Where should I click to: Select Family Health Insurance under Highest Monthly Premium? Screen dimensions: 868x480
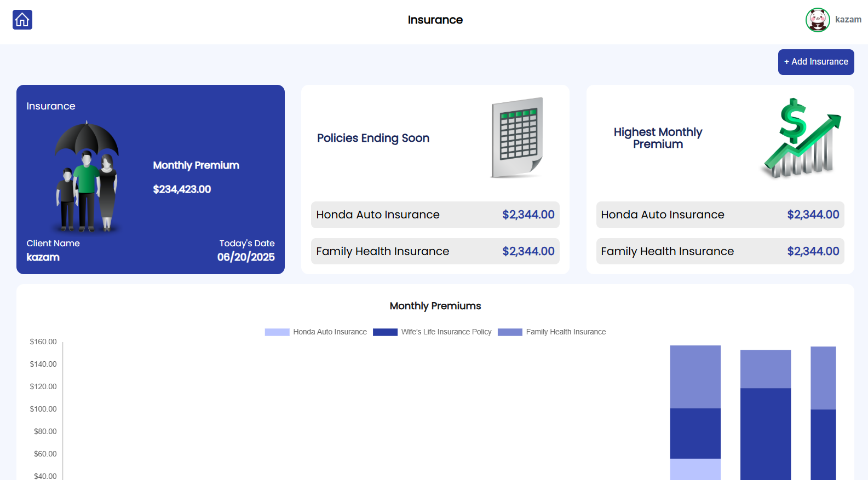pyautogui.click(x=720, y=251)
